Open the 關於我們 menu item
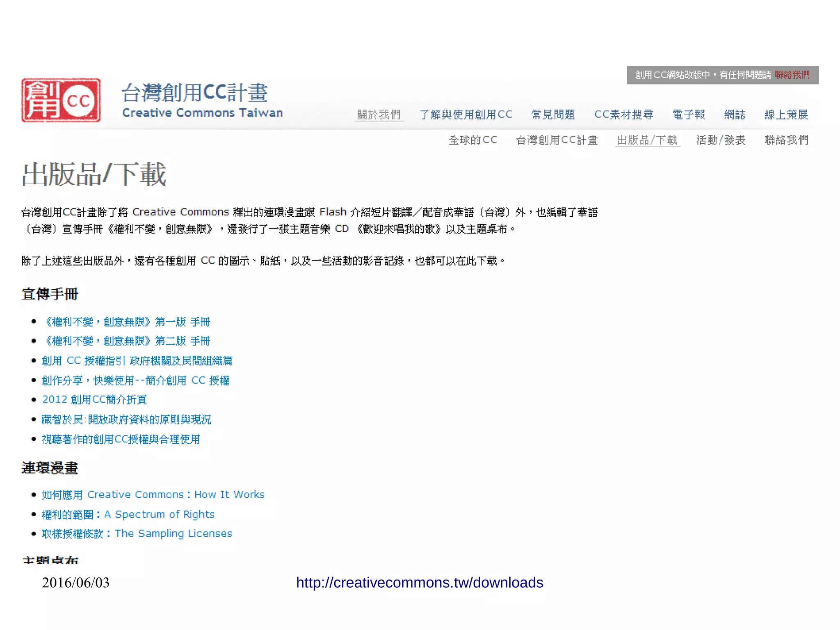 [379, 115]
